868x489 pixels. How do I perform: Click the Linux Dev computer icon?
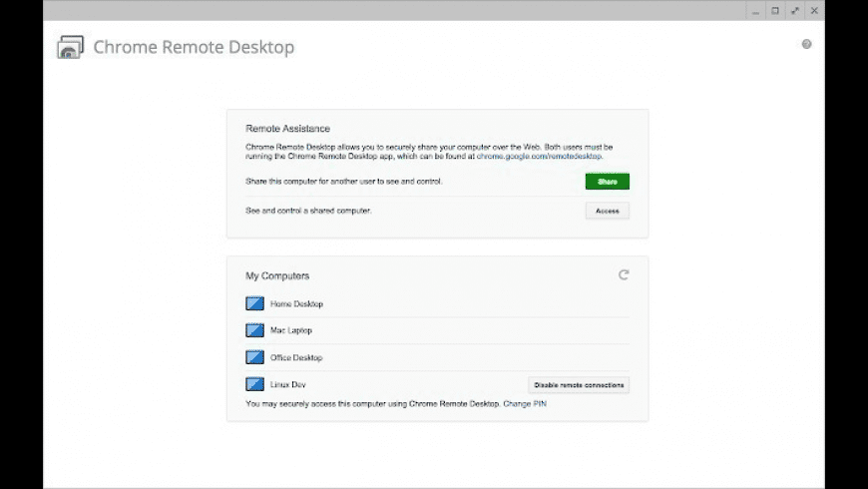(254, 384)
